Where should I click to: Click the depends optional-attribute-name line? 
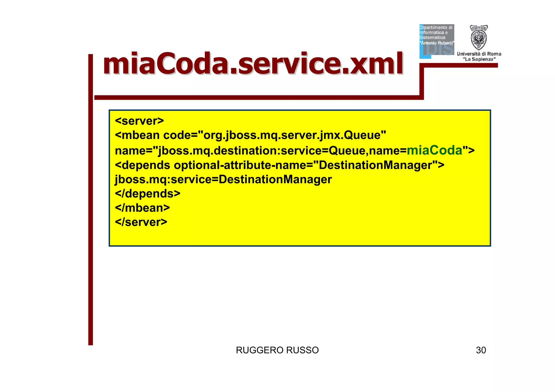[x=279, y=165]
